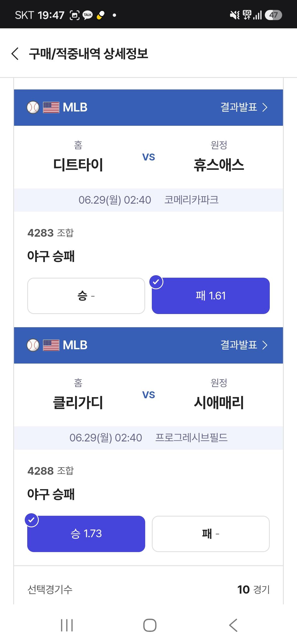The width and height of the screenshot is (297, 644).
Task: Tap the chevron next to first 결과발표
Action: point(265,107)
